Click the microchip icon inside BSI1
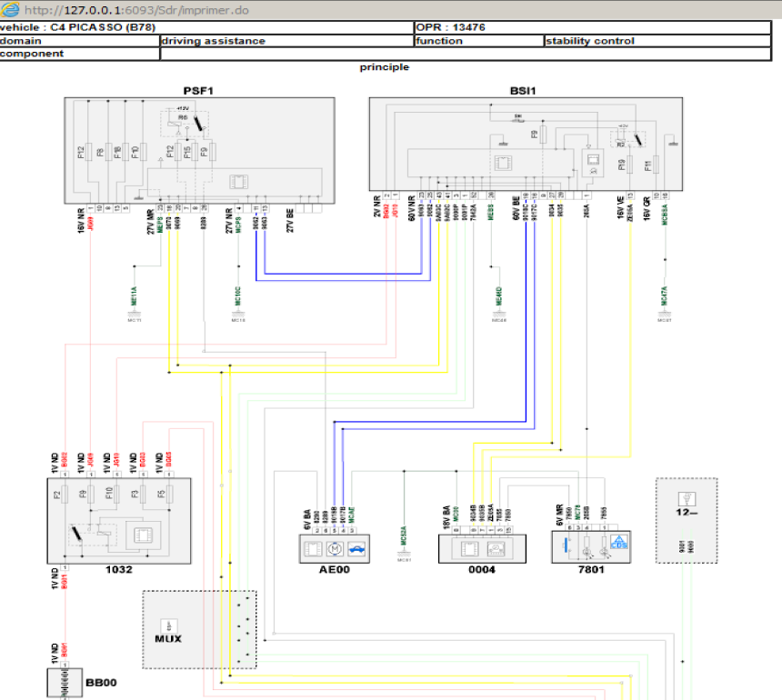The width and height of the screenshot is (782, 700). click(x=503, y=163)
